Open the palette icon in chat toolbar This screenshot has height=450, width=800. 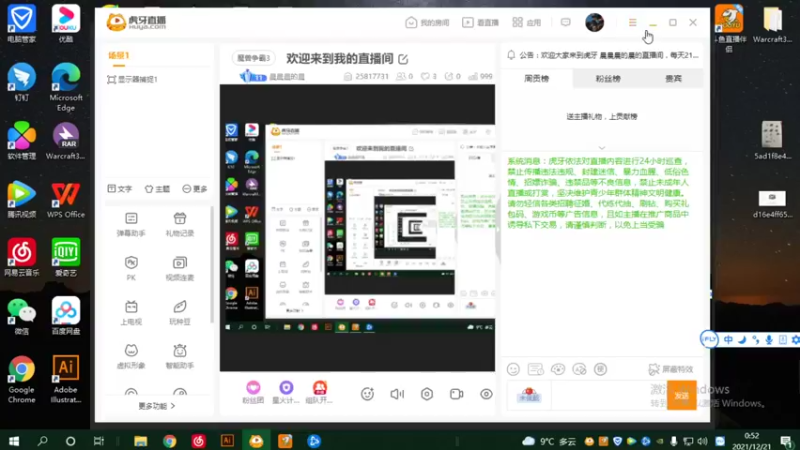pyautogui.click(x=558, y=369)
